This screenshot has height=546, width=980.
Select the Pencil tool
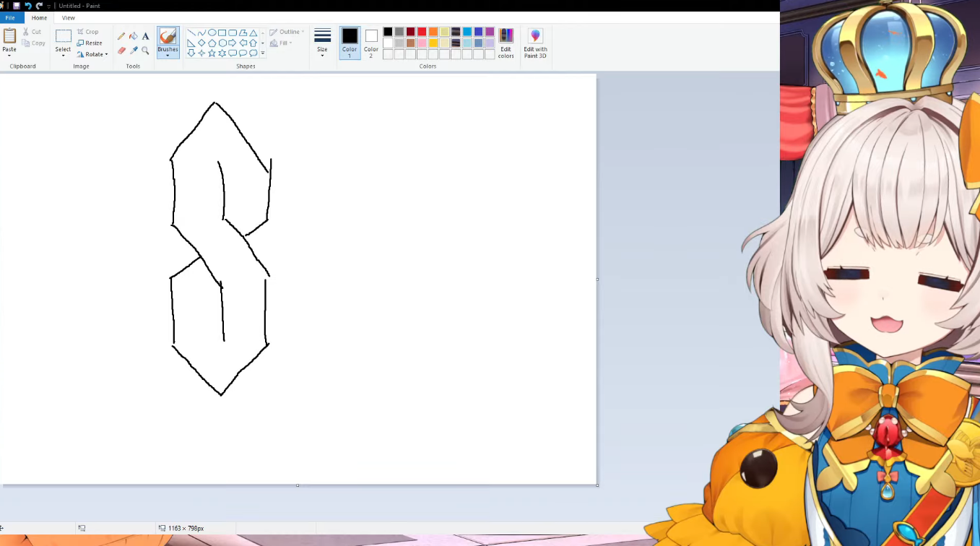(x=121, y=36)
